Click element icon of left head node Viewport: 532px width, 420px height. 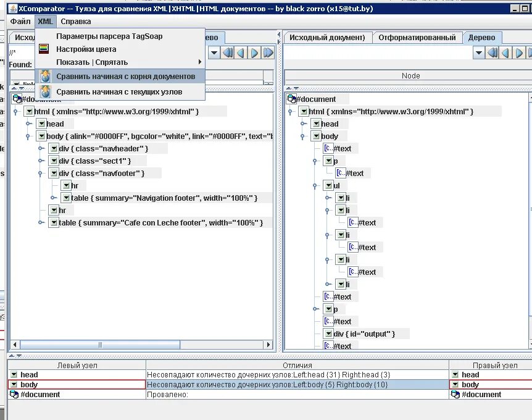(x=41, y=124)
